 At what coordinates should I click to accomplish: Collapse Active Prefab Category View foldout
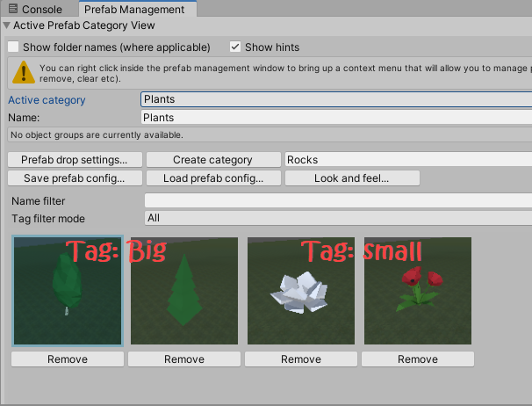pos(6,25)
